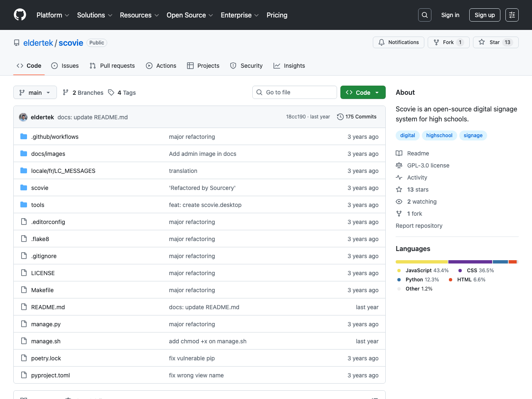Click the appearance settings icon in header

(x=512, y=15)
